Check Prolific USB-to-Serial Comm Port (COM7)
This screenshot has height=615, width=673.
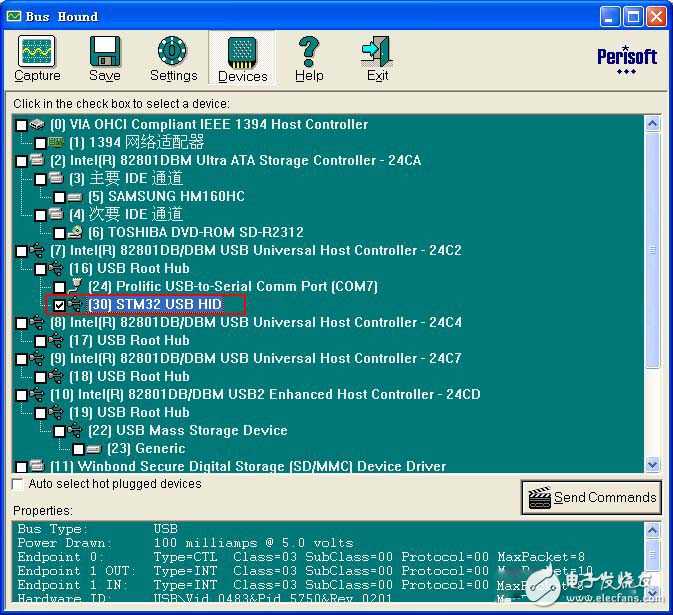pos(59,287)
